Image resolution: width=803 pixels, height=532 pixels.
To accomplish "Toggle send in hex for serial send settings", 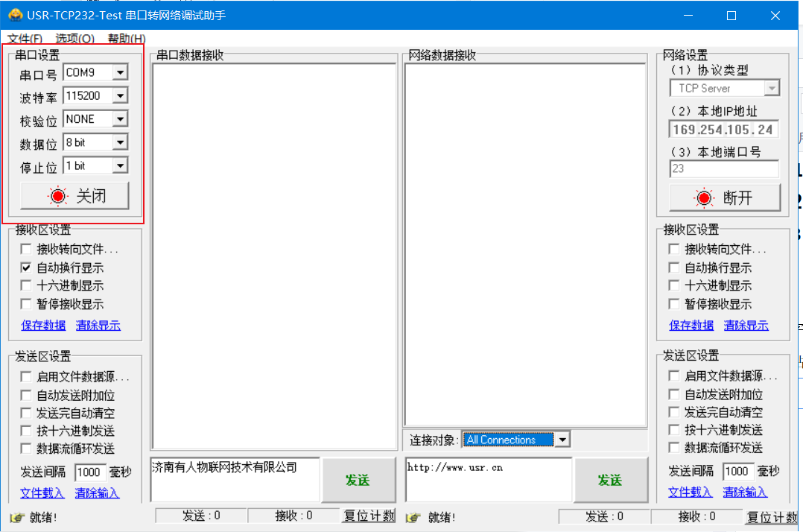I will pos(27,431).
